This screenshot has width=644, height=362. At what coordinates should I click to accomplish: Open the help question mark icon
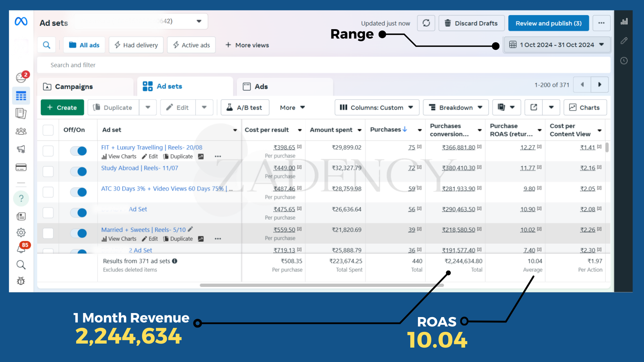21,198
